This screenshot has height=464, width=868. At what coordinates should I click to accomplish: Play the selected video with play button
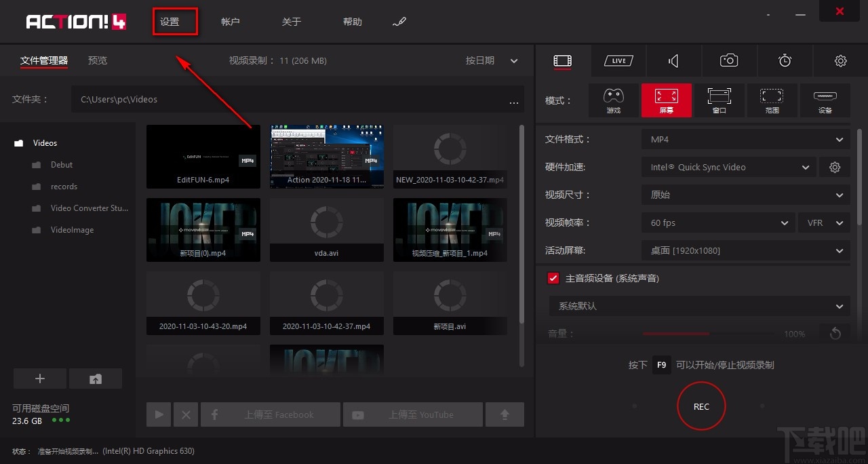(159, 414)
